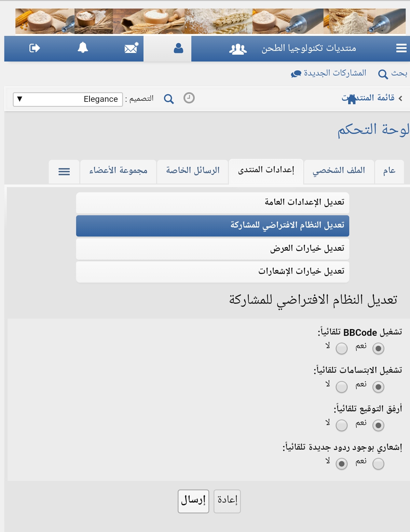Open تعديل خيارات العرض section
This screenshot has width=410, height=532.
tap(213, 248)
